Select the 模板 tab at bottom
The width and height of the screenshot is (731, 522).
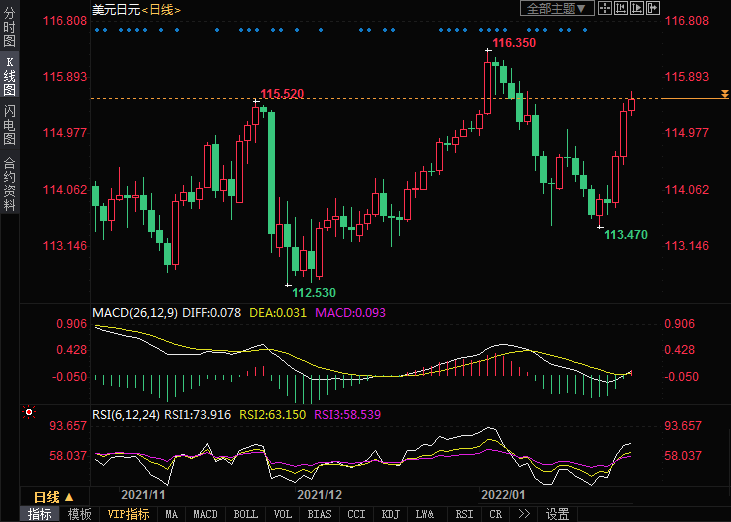[x=79, y=514]
